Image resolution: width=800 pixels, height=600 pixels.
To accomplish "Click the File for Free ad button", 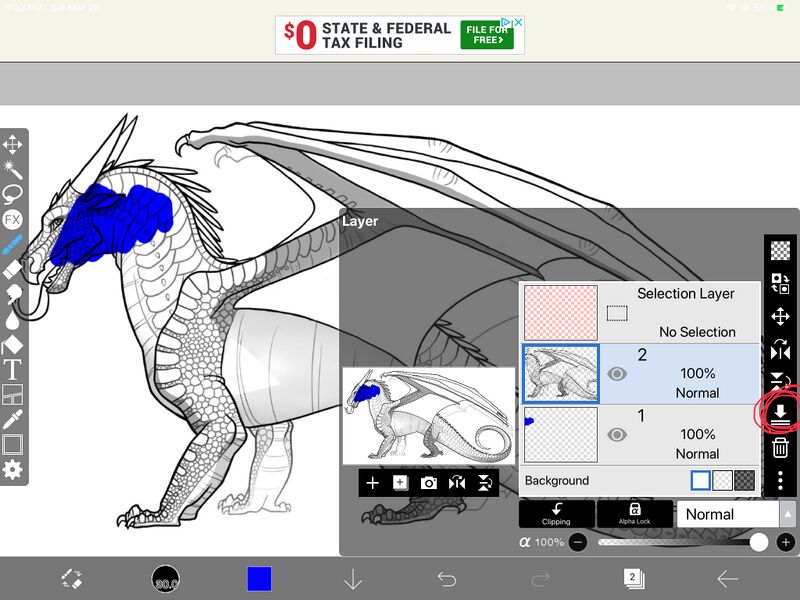I will click(x=487, y=36).
